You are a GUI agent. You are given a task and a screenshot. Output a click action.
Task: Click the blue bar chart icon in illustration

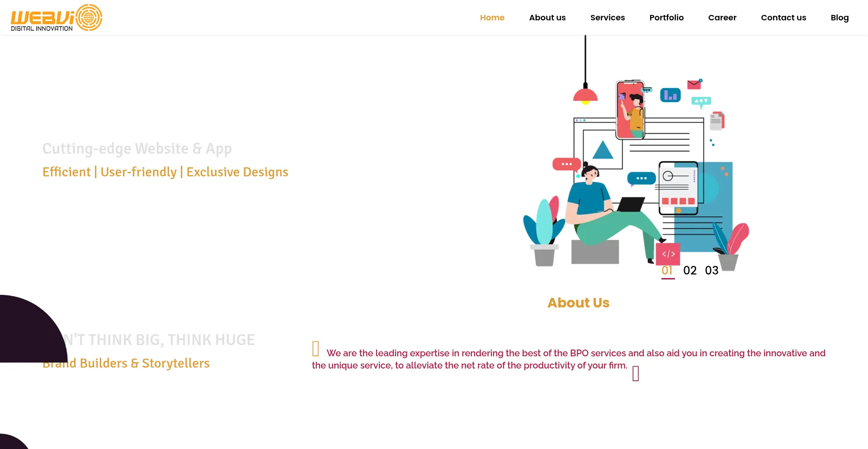[x=670, y=95]
